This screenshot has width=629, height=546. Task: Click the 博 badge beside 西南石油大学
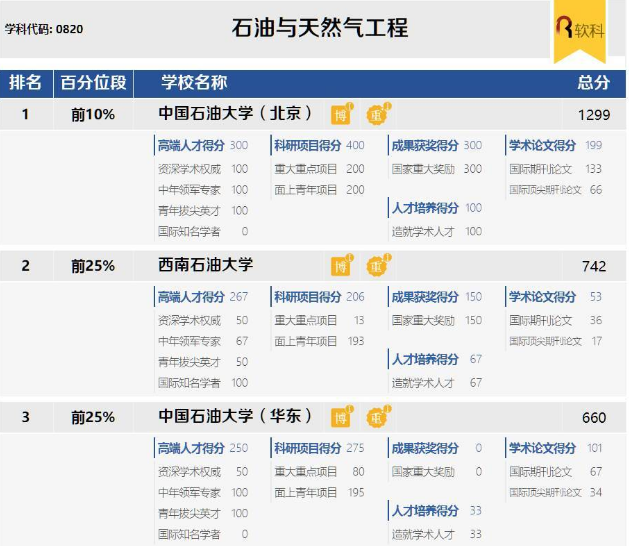click(342, 266)
